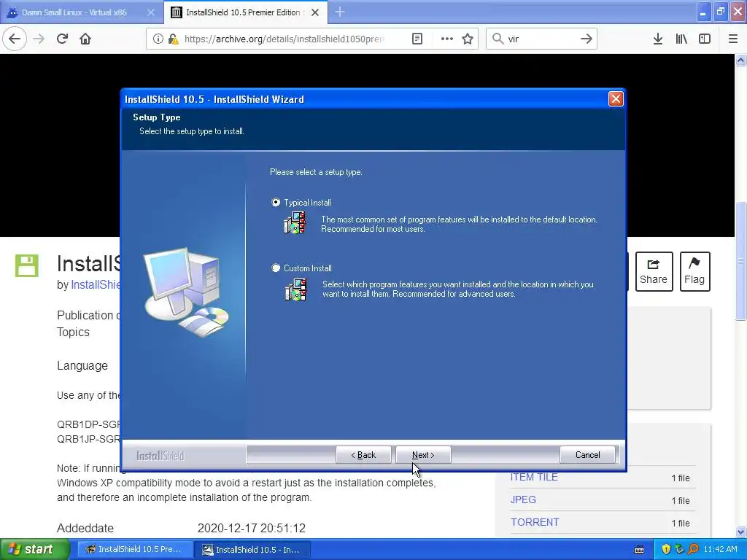Click the security shield tray icon
The width and height of the screenshot is (747, 560).
(666, 549)
